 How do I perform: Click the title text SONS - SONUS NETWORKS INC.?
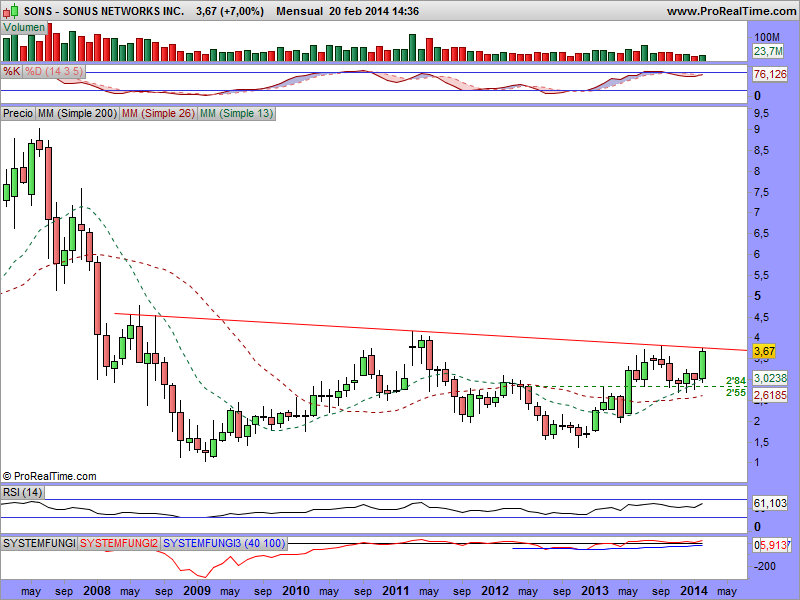pos(104,11)
